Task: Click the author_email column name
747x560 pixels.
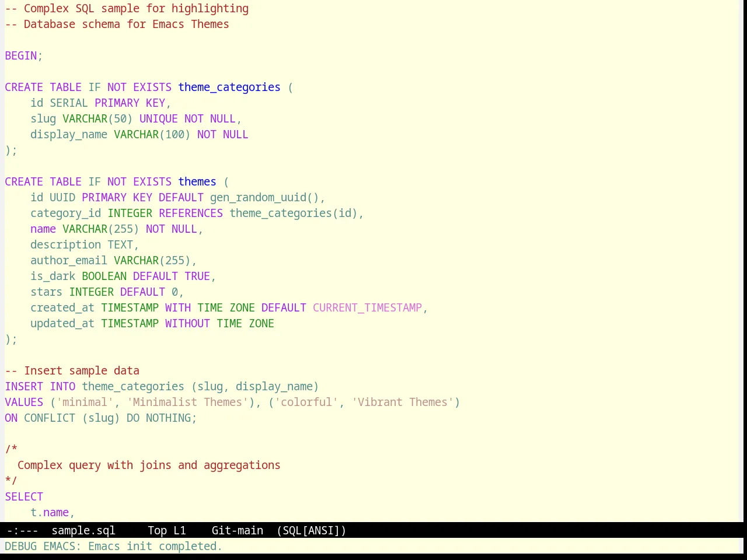Action: coord(69,260)
